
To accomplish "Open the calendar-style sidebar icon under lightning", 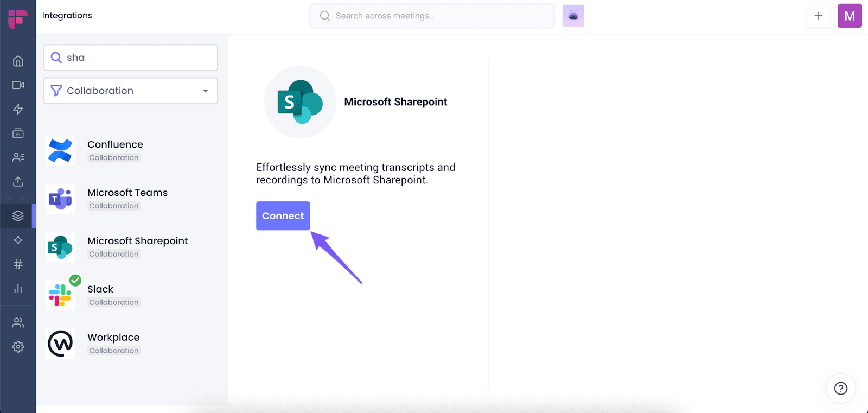I will pyautogui.click(x=18, y=133).
